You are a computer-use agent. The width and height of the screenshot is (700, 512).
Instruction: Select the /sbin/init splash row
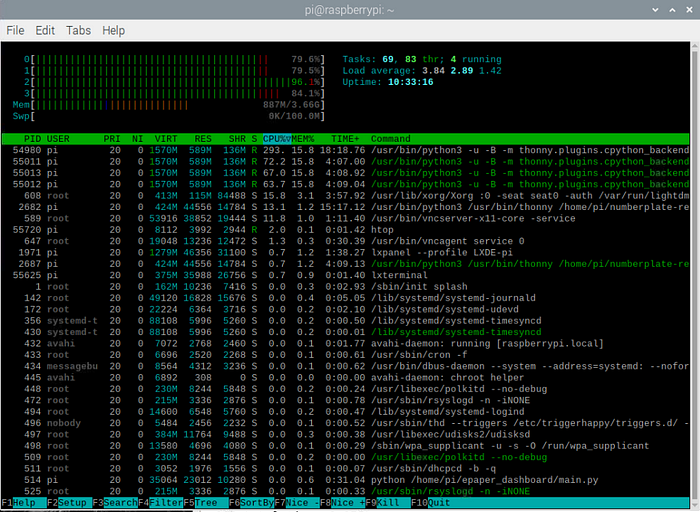pyautogui.click(x=346, y=287)
